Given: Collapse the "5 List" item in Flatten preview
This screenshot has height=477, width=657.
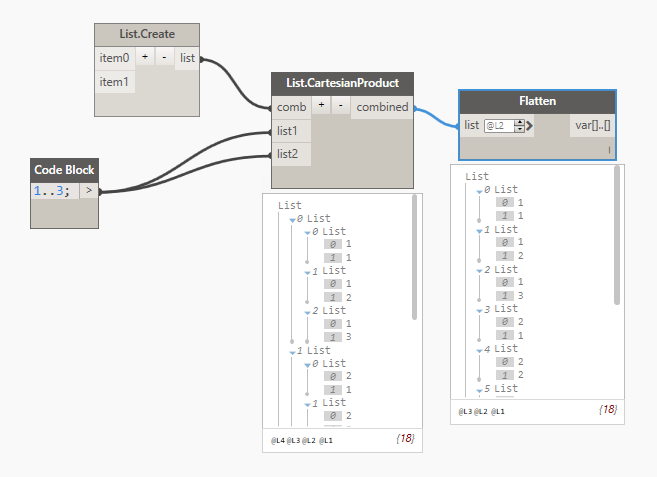Looking at the screenshot, I should click(x=476, y=388).
